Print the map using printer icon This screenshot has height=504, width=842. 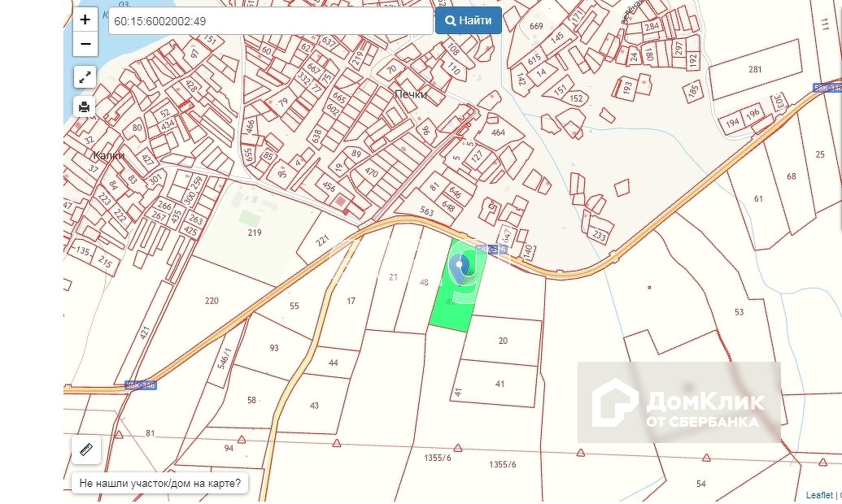click(x=85, y=106)
